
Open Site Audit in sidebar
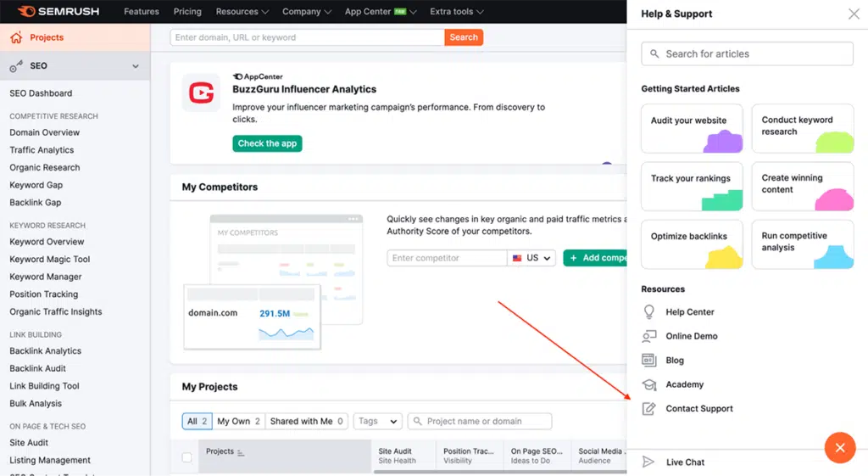29,443
